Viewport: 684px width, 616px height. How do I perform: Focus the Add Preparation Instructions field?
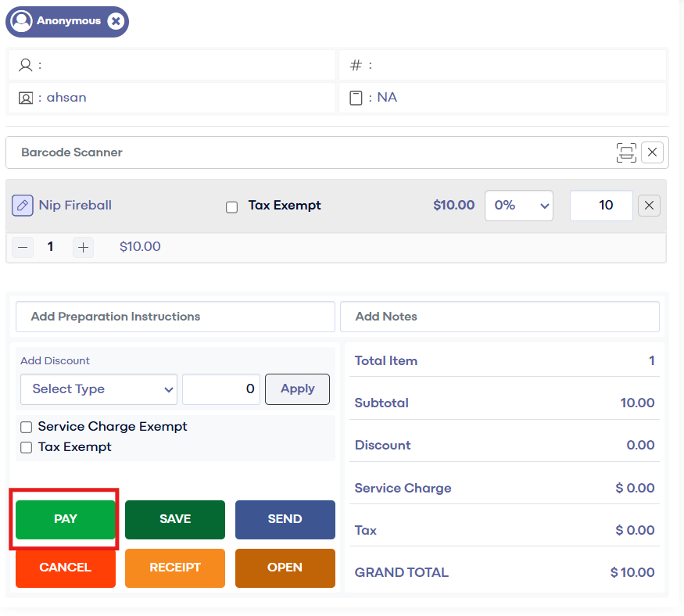[175, 317]
